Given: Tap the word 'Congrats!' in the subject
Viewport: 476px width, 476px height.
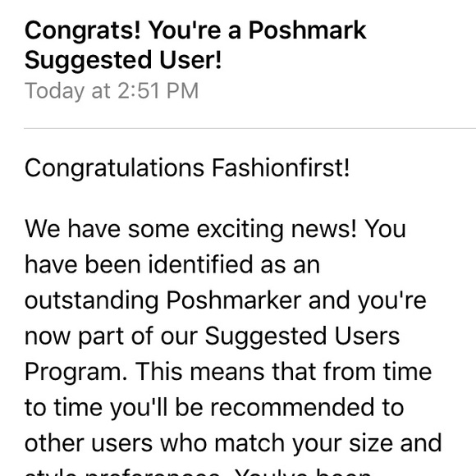Looking at the screenshot, I should click(83, 31).
